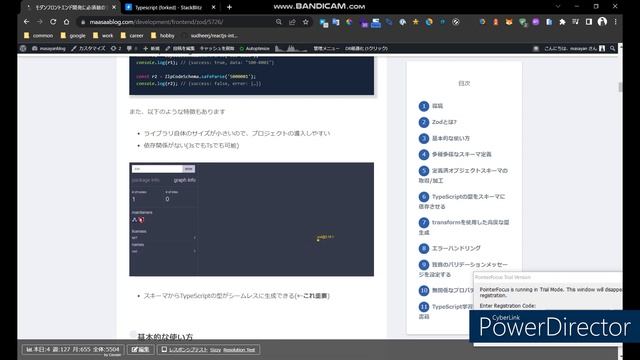640x360 pixels.
Task: Select the active blog article tab
Action: click(x=71, y=7)
